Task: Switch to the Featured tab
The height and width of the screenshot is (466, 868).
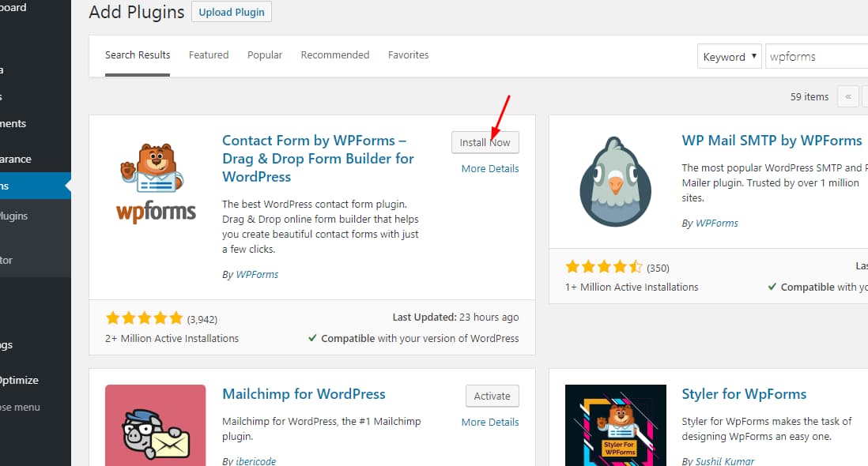Action: click(209, 55)
